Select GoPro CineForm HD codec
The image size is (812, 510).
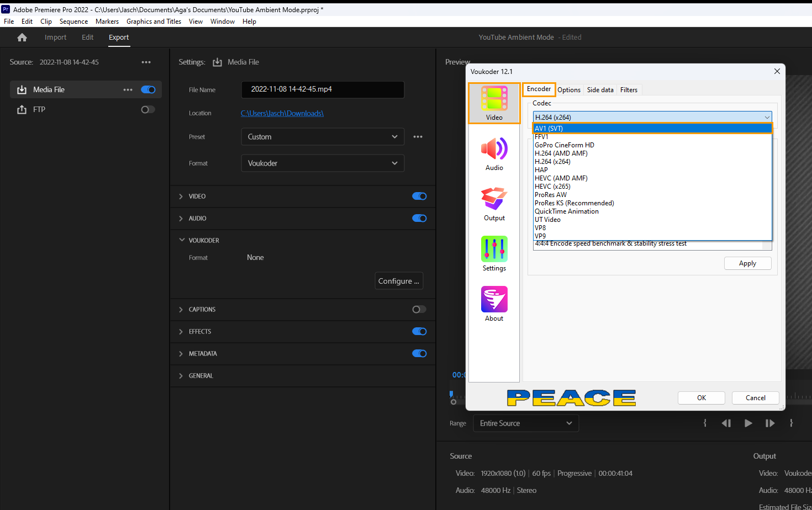pos(652,145)
